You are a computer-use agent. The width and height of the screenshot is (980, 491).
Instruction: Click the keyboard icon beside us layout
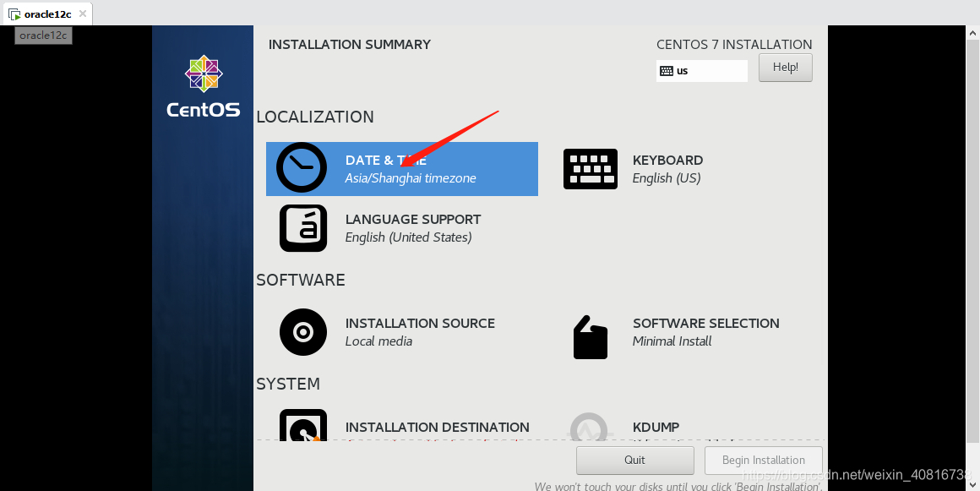(667, 71)
